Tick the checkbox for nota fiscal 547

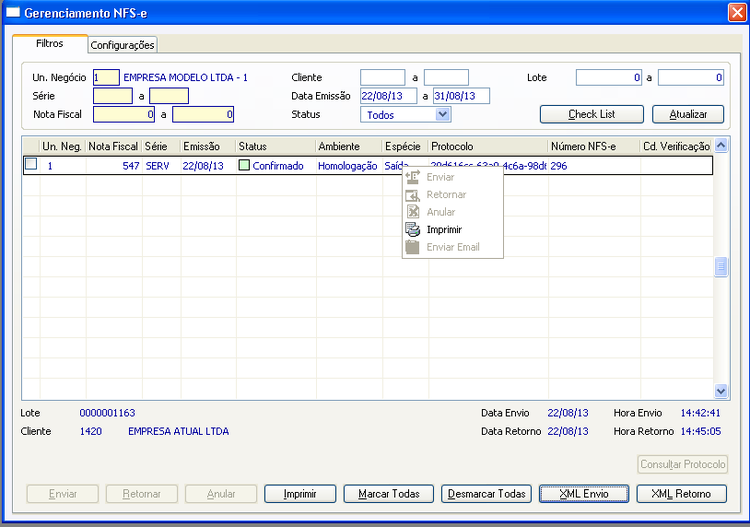coord(31,165)
